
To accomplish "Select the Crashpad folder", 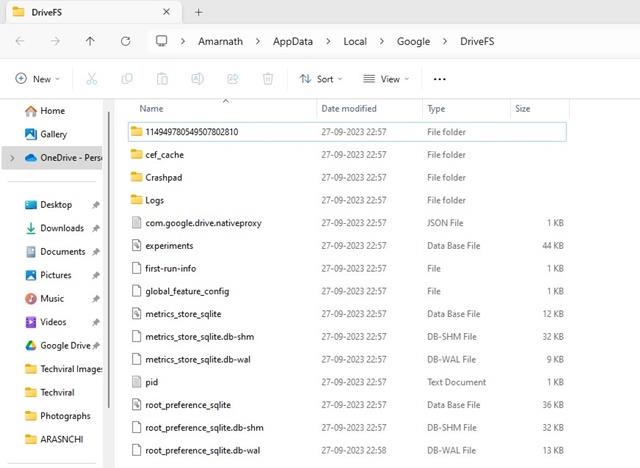I will coord(347,177).
